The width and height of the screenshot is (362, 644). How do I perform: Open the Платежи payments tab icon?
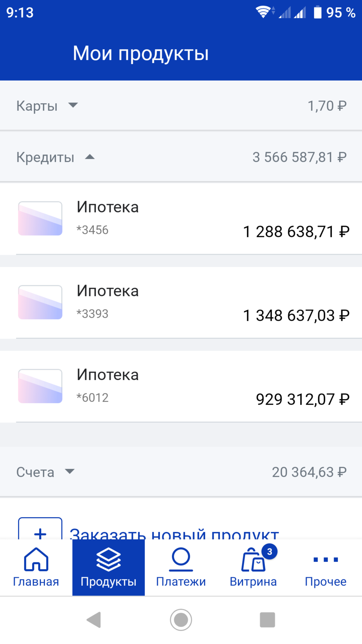click(x=181, y=560)
